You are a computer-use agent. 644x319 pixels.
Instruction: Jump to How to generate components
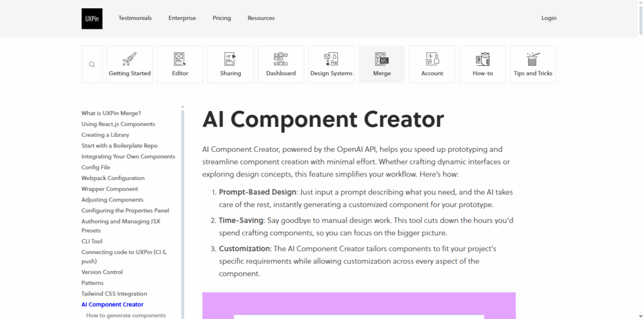[126, 315]
